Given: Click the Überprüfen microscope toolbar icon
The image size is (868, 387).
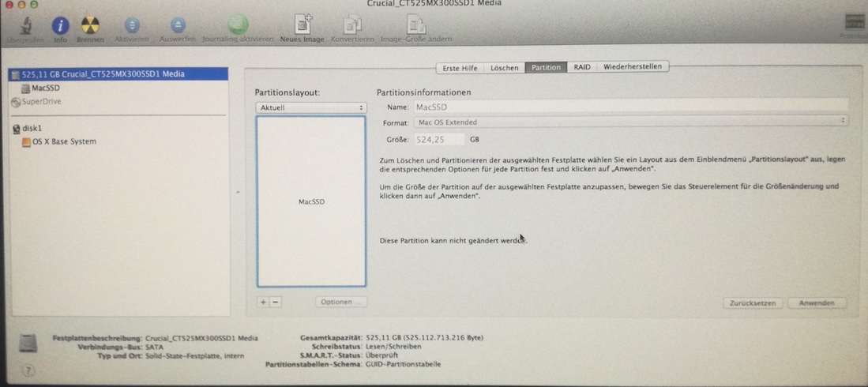Looking at the screenshot, I should pyautogui.click(x=25, y=25).
